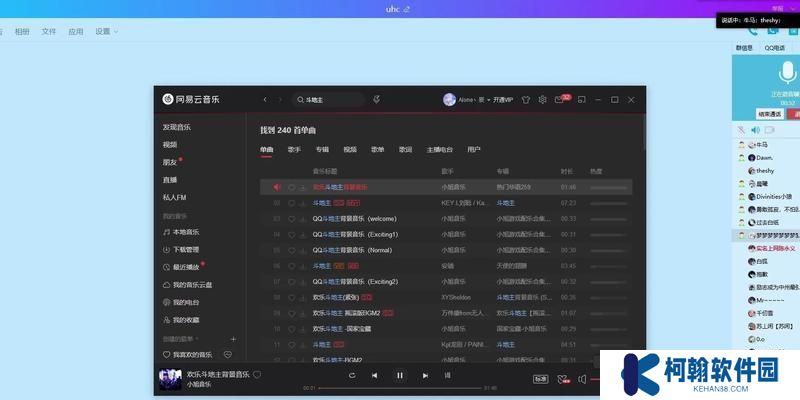Expand the account name dropdown arrow
This screenshot has width=800, height=400.
click(488, 100)
